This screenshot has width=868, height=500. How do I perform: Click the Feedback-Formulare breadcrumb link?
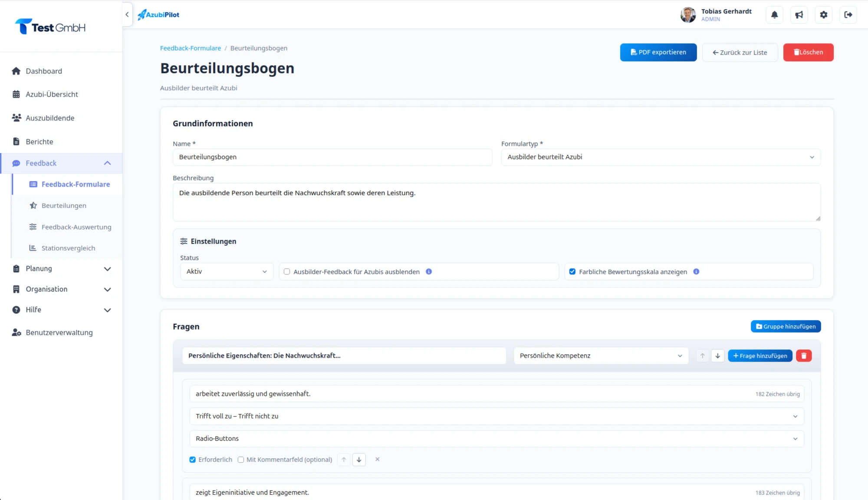pos(190,48)
